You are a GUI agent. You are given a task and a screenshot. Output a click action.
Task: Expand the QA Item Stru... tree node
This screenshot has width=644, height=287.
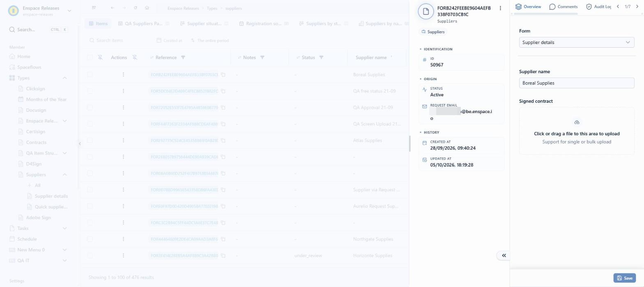64,153
